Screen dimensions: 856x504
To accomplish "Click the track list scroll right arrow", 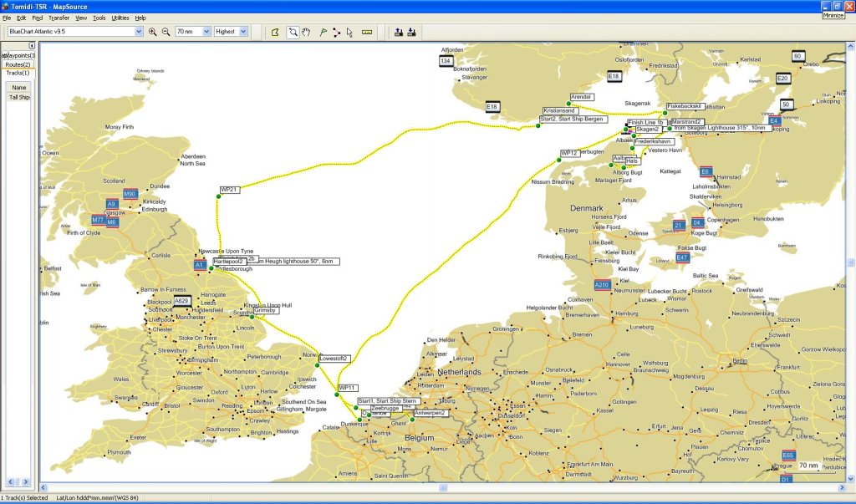I will coord(25,481).
